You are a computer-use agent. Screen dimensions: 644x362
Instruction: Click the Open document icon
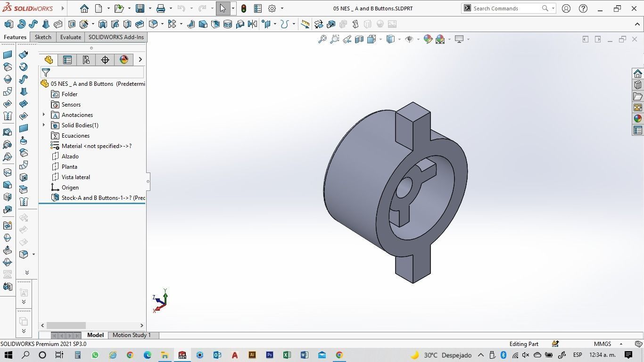pos(119,8)
